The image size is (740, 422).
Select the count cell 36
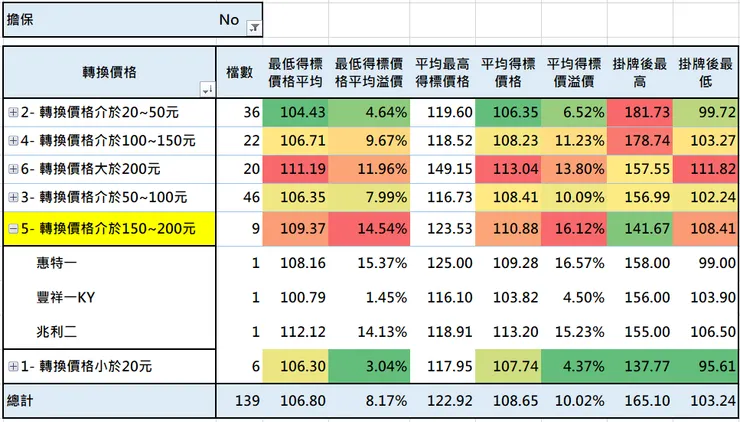pyautogui.click(x=239, y=112)
